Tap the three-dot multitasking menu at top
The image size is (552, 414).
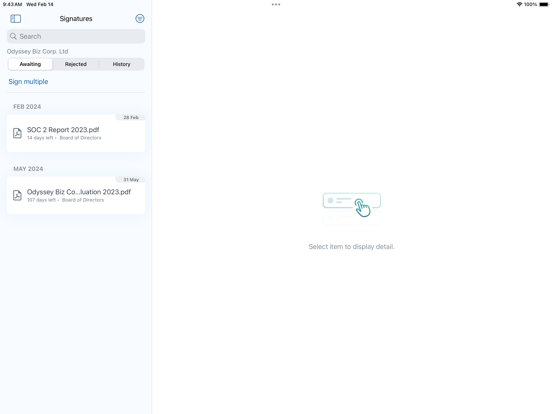(276, 5)
